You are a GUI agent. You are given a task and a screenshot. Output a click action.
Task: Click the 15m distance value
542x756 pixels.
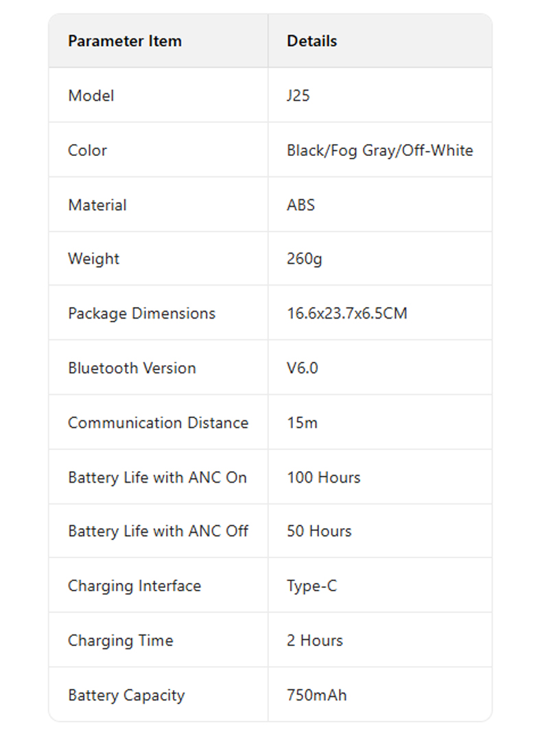tap(302, 423)
